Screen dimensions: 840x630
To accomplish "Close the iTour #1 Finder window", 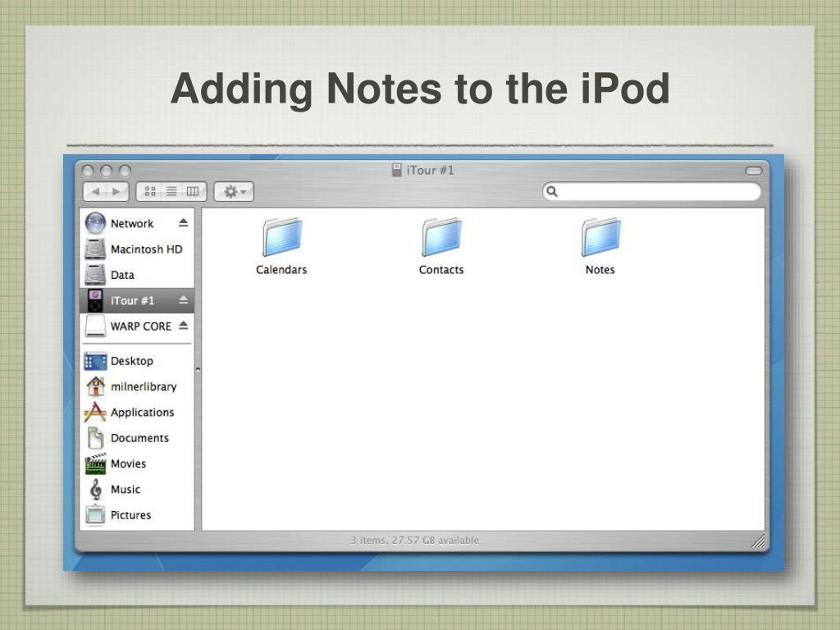I will click(x=88, y=171).
